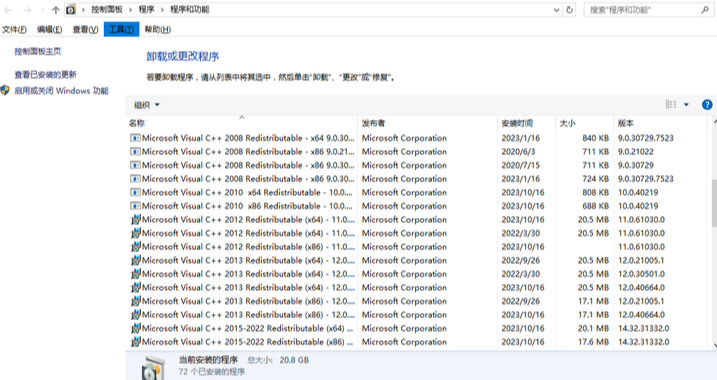The height and width of the screenshot is (380, 717).
Task: Click date cell 2020/6/3
Action: point(518,151)
